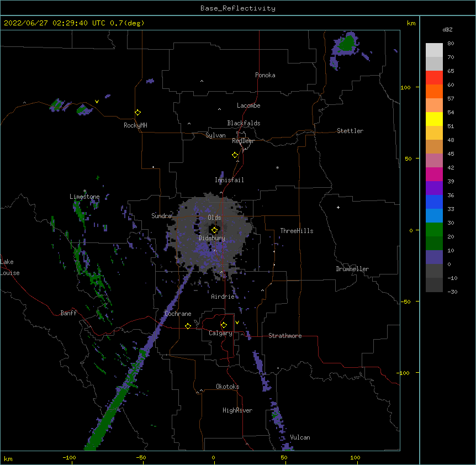
Task: Pick the darkest gray -30 to -10 dBZ swatch
Action: coord(434,285)
